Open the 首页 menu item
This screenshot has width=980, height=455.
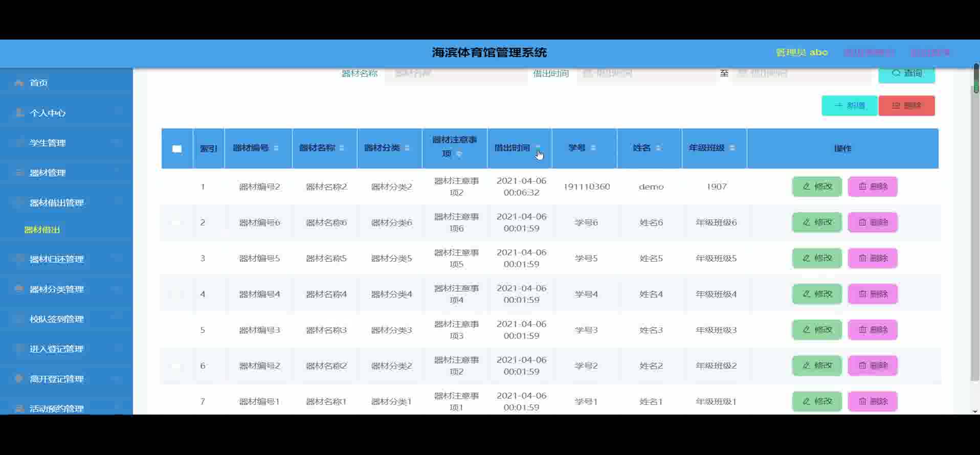pos(66,83)
